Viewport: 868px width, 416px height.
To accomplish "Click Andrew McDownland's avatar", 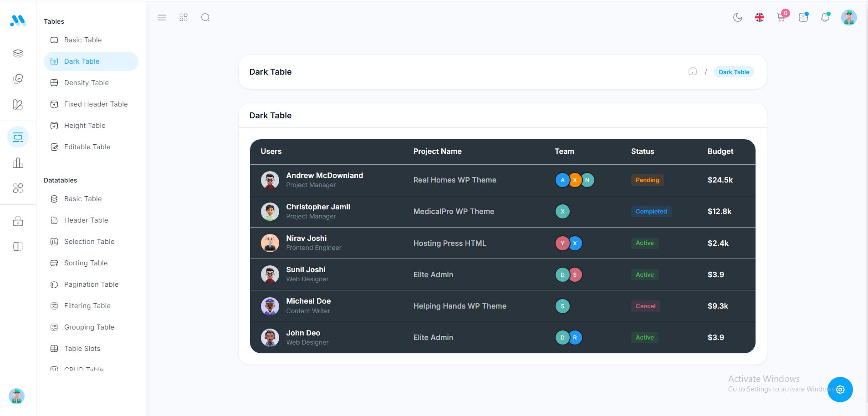I will pyautogui.click(x=270, y=180).
